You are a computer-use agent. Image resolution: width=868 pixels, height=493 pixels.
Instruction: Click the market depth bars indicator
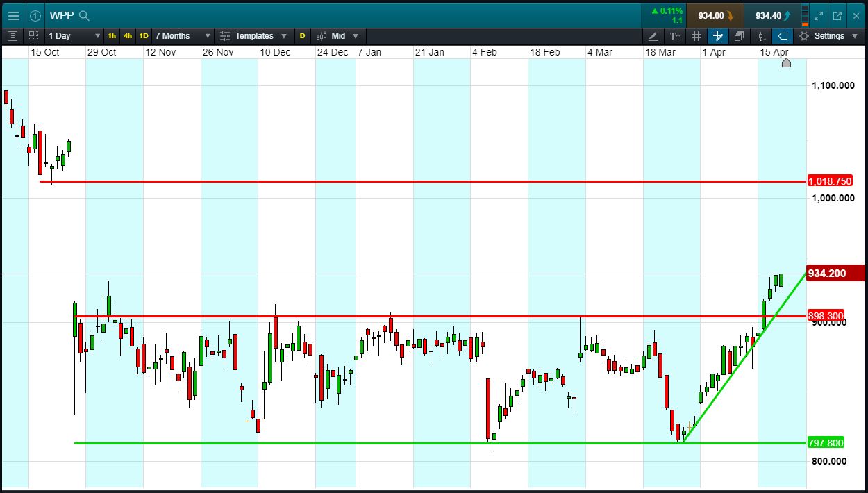[x=805, y=15]
